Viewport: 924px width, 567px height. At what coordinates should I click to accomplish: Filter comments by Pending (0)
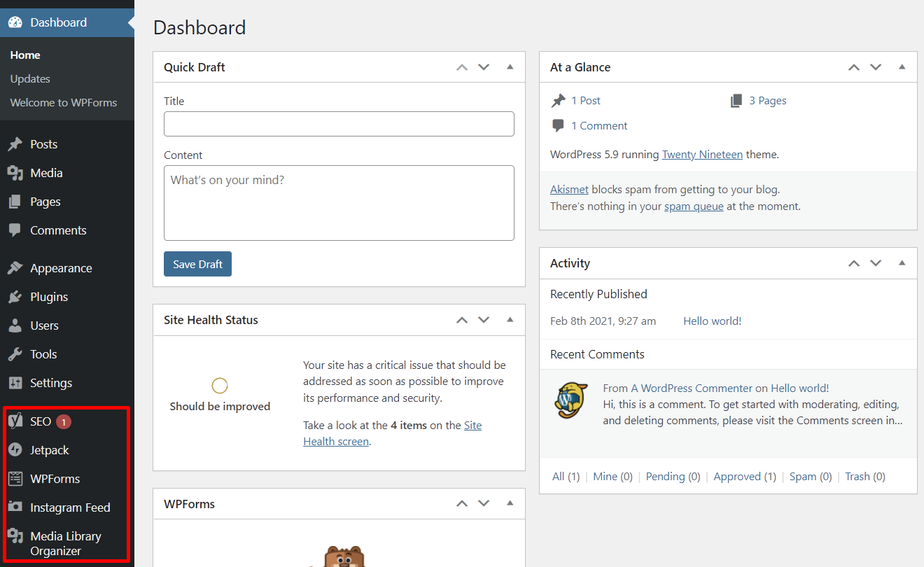click(673, 477)
